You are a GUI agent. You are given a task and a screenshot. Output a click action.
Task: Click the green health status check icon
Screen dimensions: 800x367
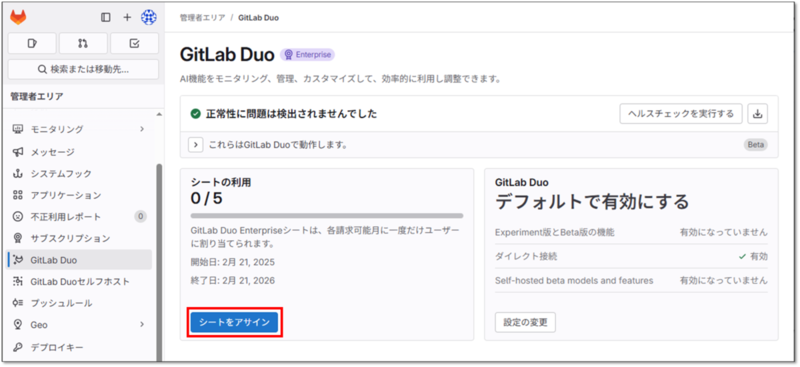point(195,114)
